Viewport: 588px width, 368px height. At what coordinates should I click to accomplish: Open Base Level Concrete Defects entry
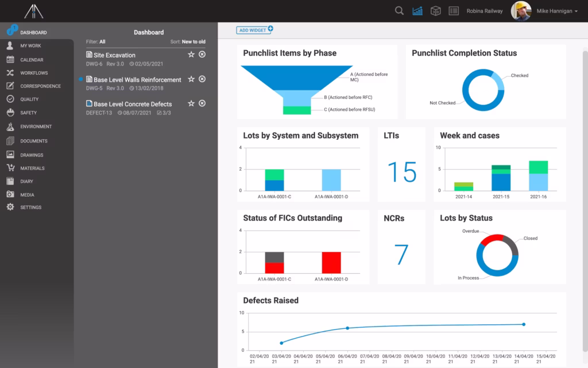[133, 104]
